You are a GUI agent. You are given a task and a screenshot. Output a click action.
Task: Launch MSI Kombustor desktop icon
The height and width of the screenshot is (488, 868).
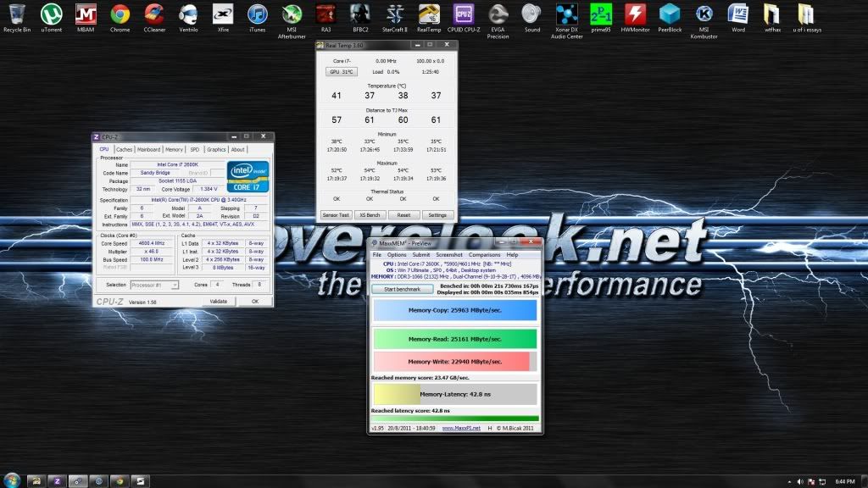pyautogui.click(x=704, y=21)
